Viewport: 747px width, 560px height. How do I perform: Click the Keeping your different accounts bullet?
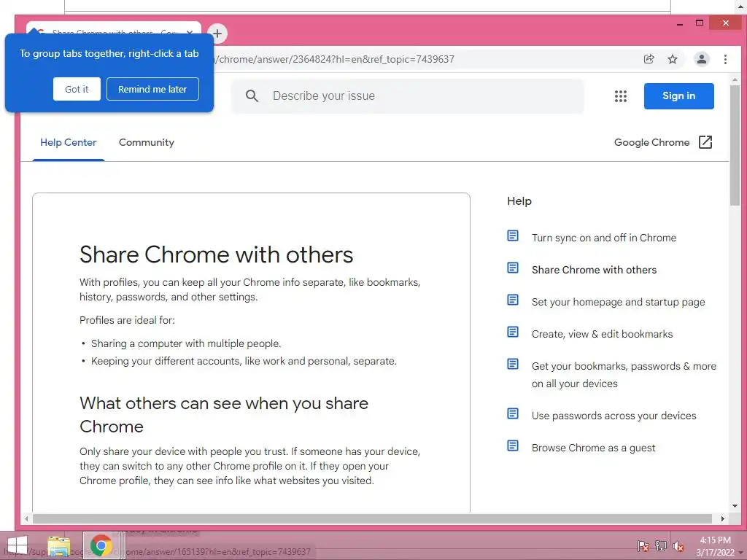coord(244,361)
